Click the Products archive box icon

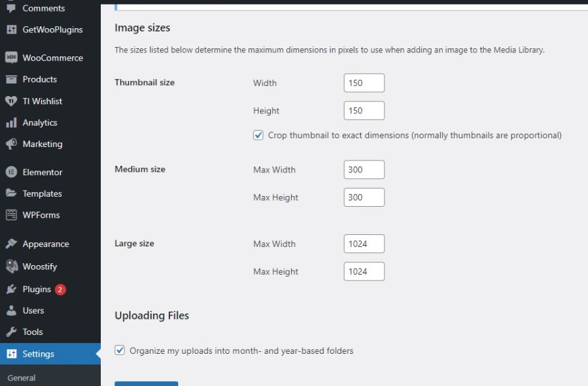11,79
